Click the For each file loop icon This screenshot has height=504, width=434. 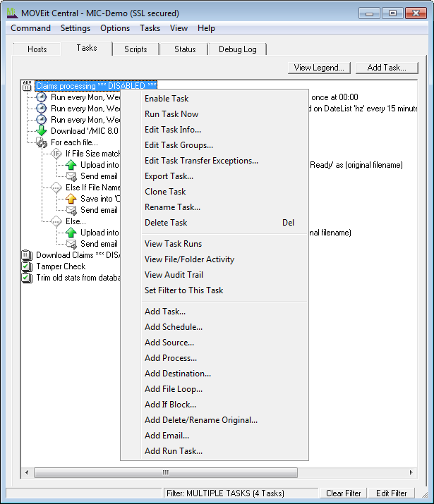click(42, 142)
